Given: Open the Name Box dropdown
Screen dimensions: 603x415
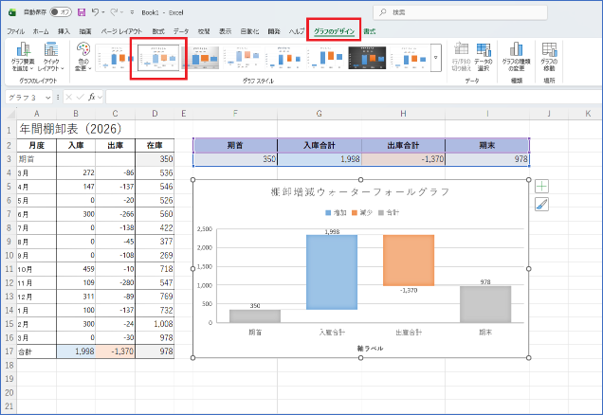Looking at the screenshot, I should 48,98.
